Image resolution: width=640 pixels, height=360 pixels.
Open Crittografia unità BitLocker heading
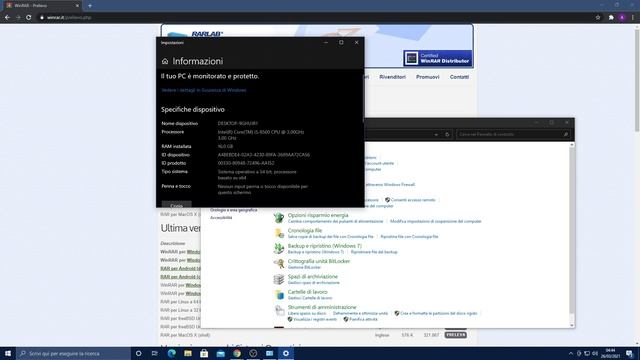click(x=319, y=261)
